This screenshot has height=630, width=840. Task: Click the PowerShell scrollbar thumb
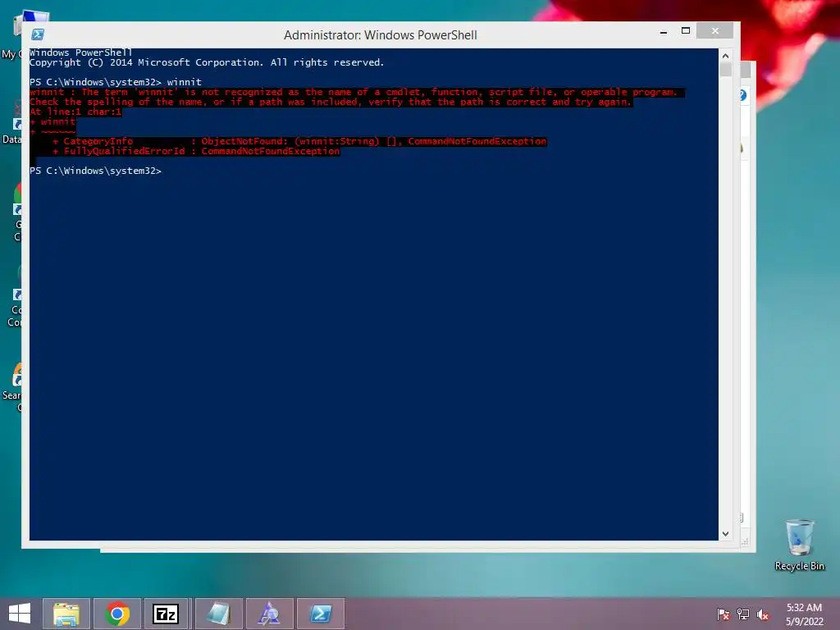725,70
